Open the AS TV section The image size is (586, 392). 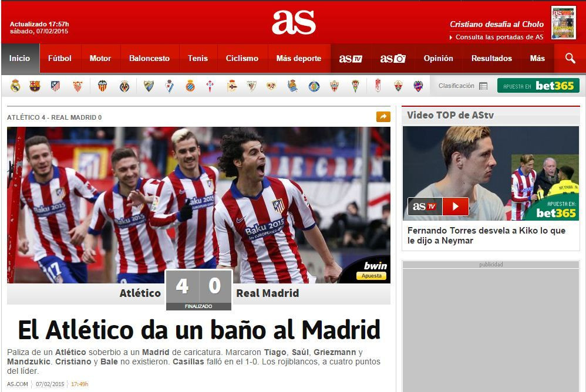tap(350, 58)
